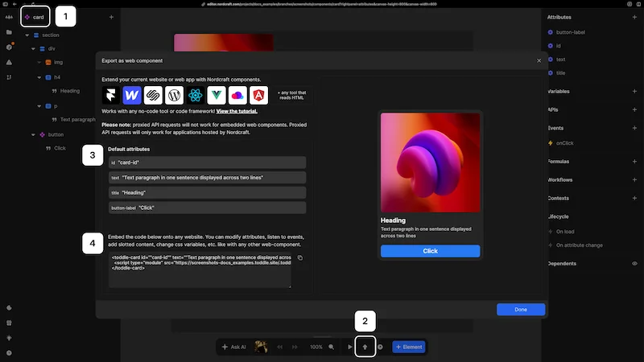This screenshot has height=362, width=644.
Task: Click the 100% zoom level
Action: pyautogui.click(x=316, y=347)
